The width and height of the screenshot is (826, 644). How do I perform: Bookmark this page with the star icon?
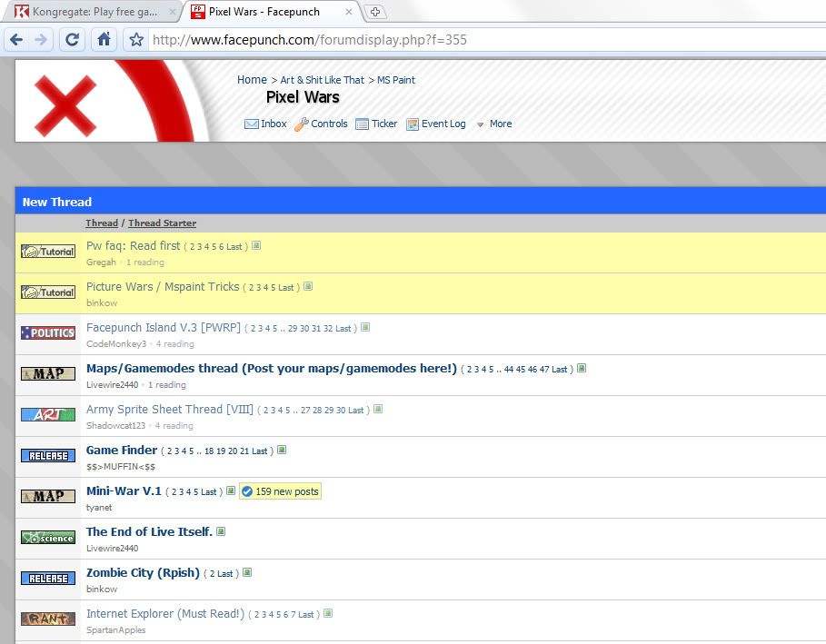[x=136, y=39]
